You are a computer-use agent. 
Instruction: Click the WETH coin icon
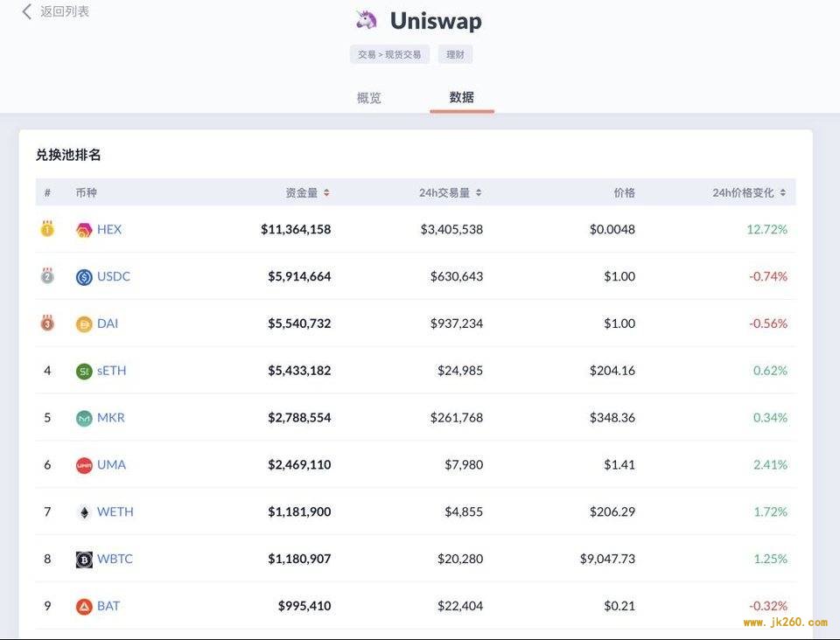[84, 512]
